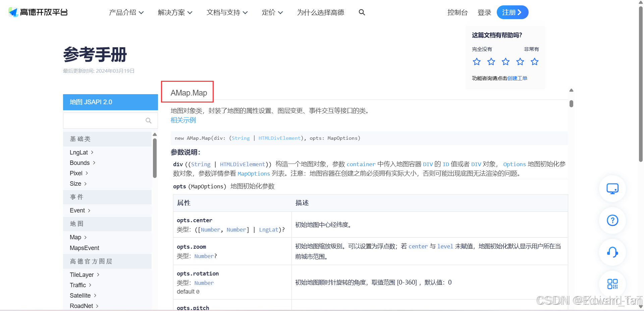Open the headset customer service icon
Screen dimensions: 644x311
point(612,252)
